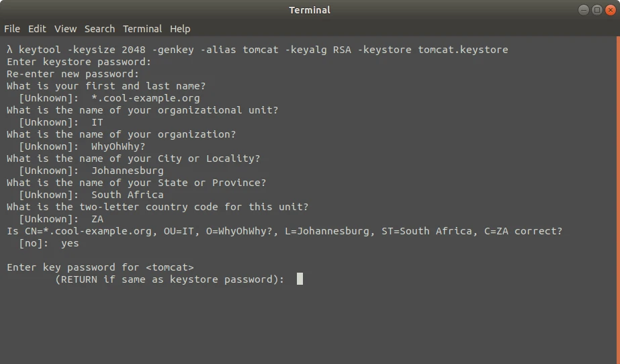Close the Terminal window
620x364 pixels.
611,10
